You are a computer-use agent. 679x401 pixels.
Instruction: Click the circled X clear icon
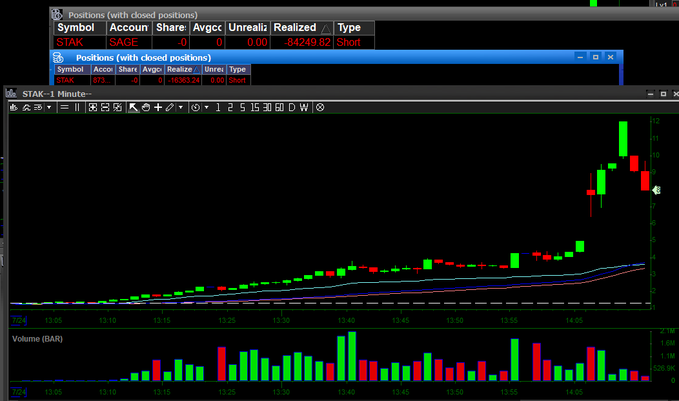click(x=320, y=107)
